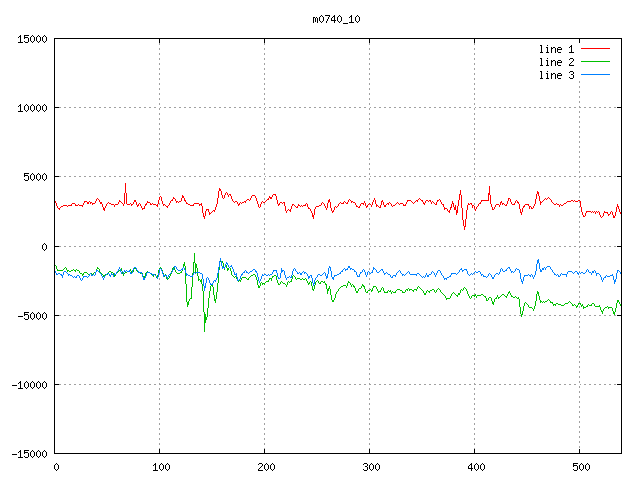Screen dimensions: 640x480
Task: Click the -10000 y-axis tick label
Action: point(29,384)
